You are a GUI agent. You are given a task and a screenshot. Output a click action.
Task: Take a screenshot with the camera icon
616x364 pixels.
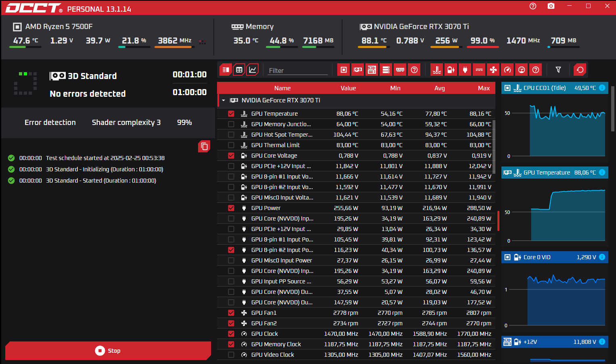(551, 6)
